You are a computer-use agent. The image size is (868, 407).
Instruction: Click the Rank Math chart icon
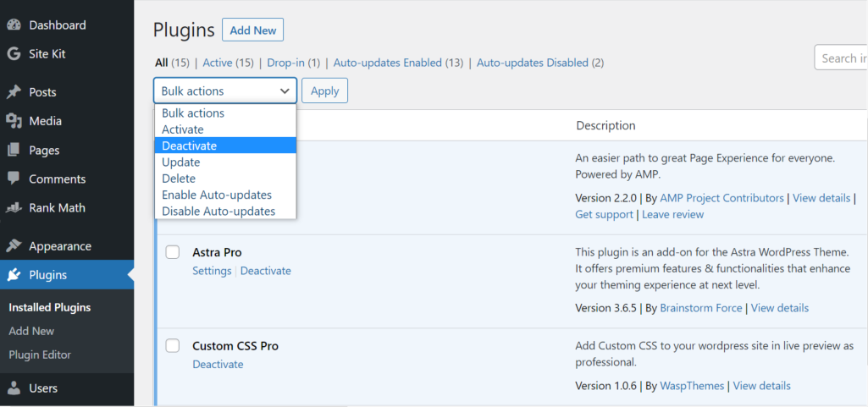tap(14, 208)
